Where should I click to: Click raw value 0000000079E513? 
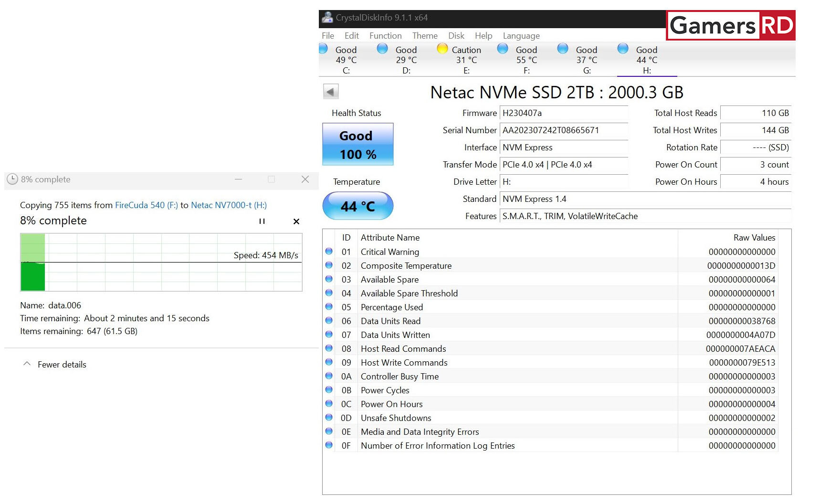click(x=742, y=362)
